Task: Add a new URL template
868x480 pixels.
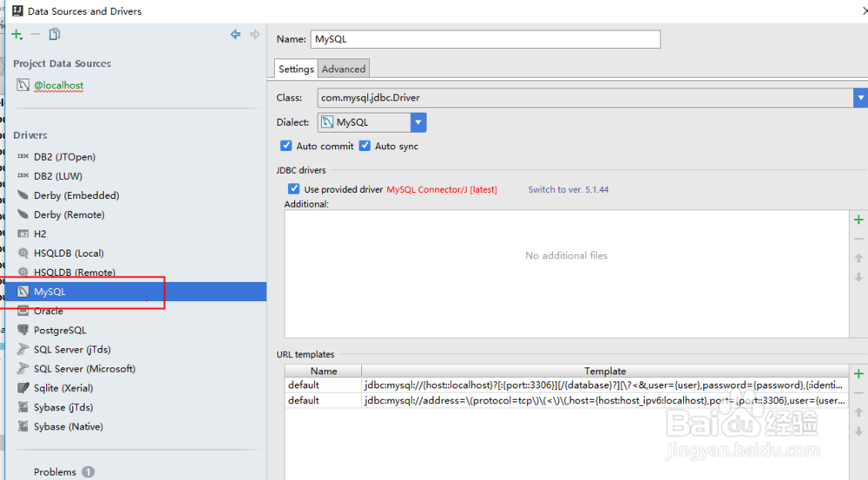Action: pos(858,374)
